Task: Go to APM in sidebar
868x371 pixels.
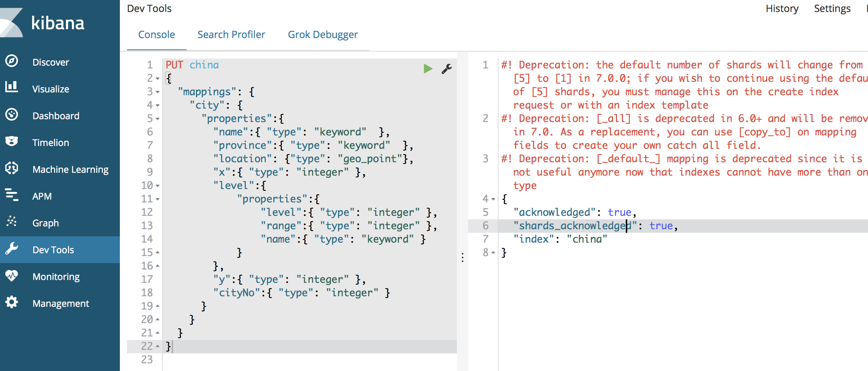Action: point(42,196)
